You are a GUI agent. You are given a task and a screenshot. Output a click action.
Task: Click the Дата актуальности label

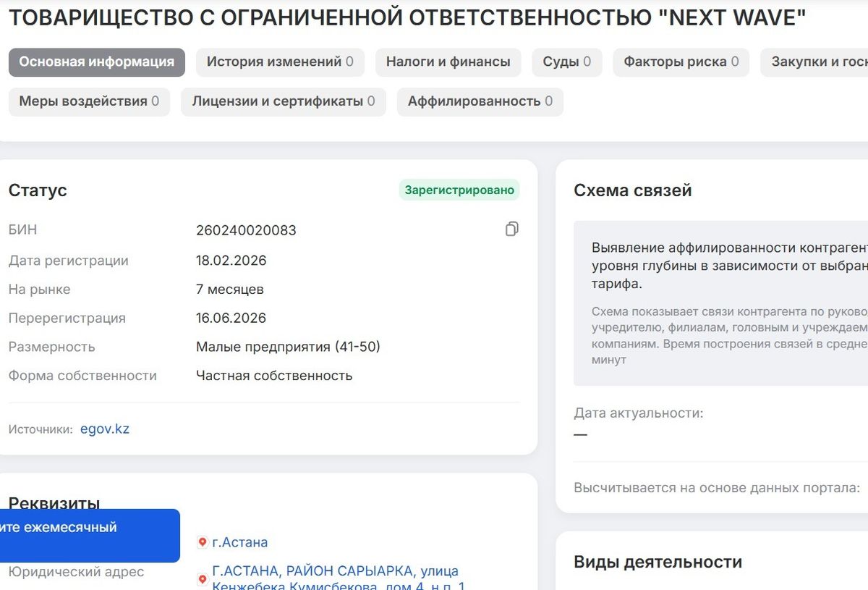(639, 413)
